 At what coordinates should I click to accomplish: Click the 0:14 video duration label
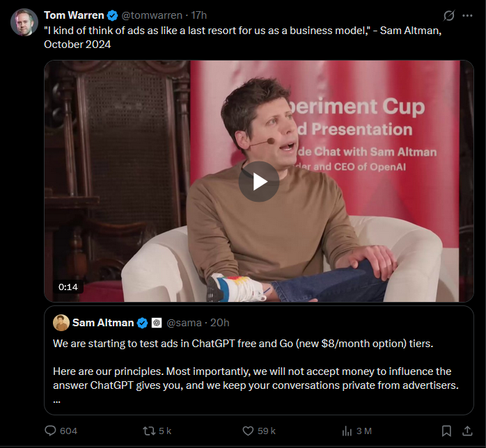click(68, 287)
